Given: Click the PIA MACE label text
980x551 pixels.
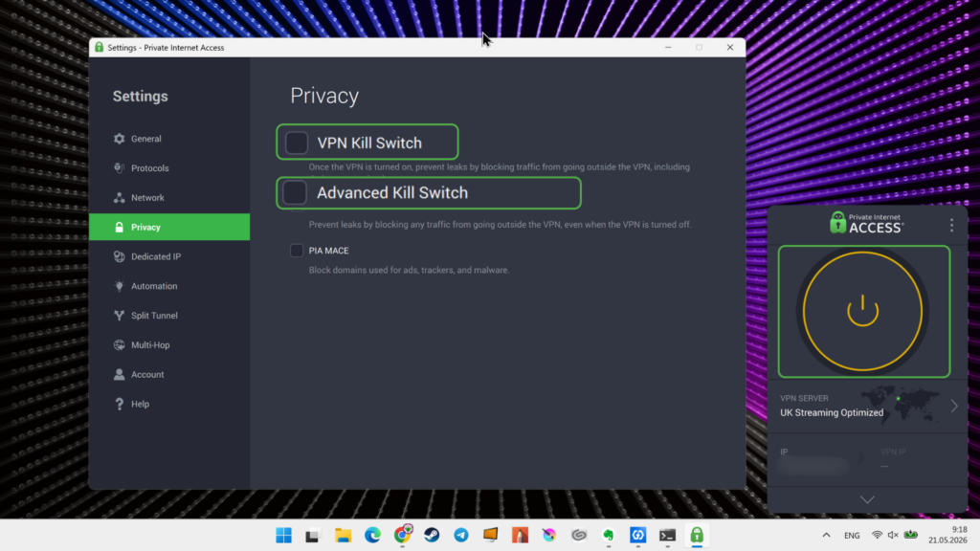Looking at the screenshot, I should [329, 251].
